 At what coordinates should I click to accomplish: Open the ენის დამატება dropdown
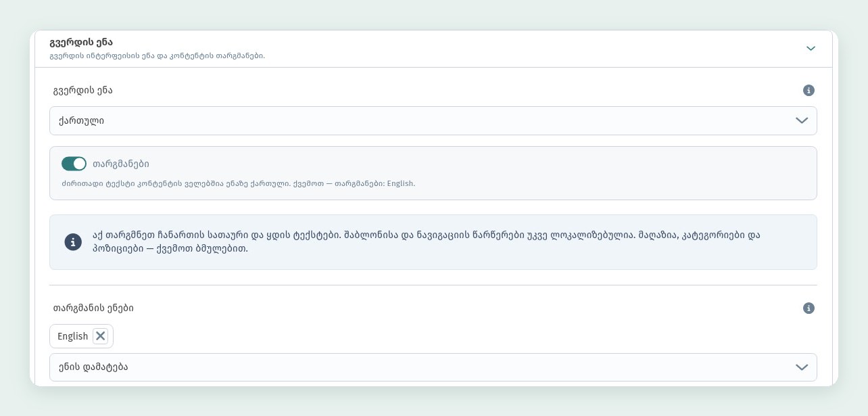point(433,367)
